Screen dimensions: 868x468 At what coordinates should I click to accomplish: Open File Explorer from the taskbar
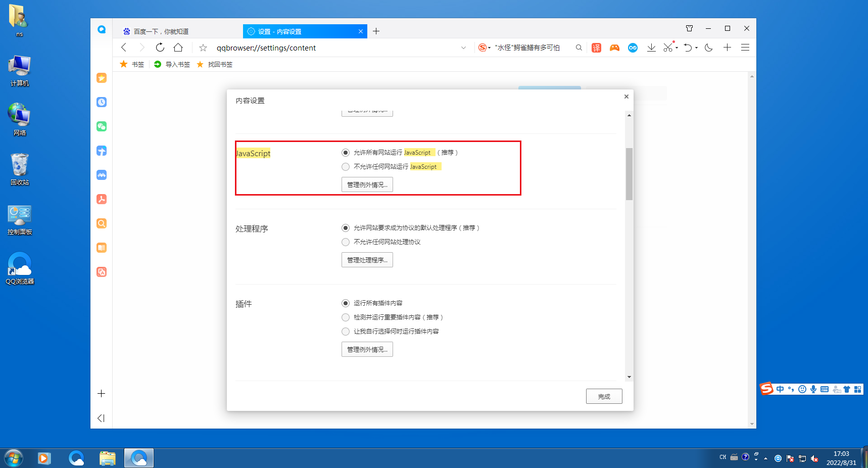pyautogui.click(x=108, y=458)
